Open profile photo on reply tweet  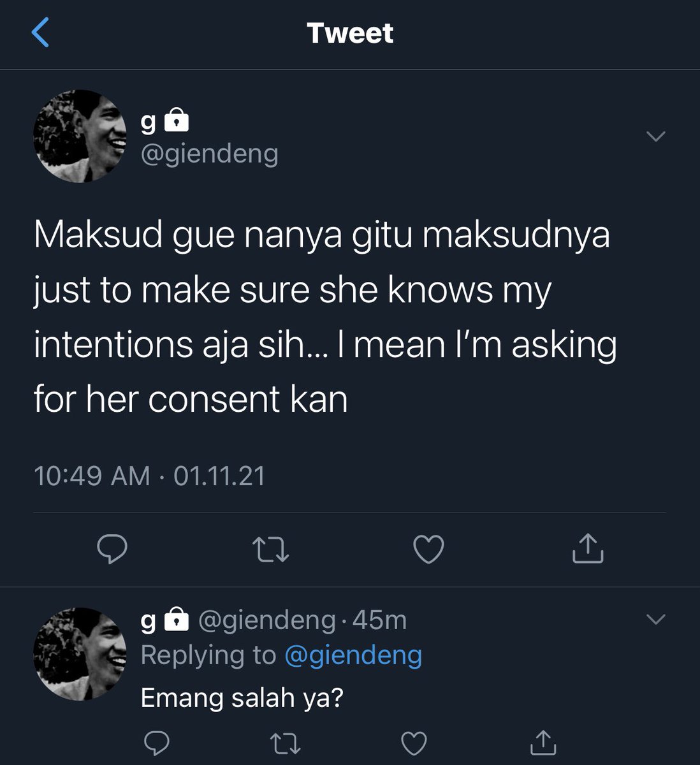(x=80, y=654)
